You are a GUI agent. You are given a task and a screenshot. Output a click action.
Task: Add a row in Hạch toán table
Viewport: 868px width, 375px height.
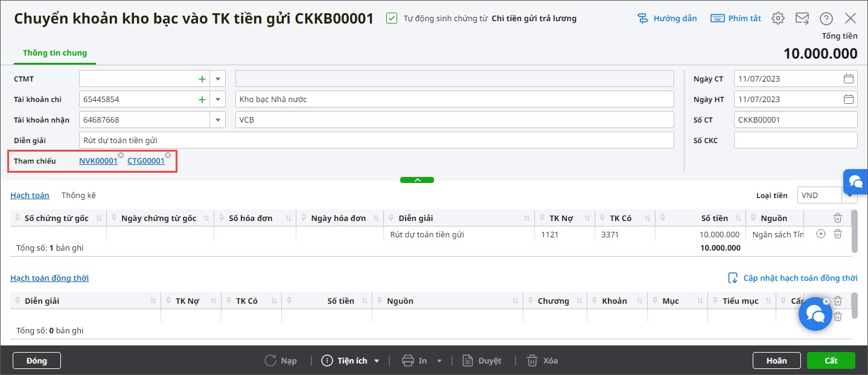(x=820, y=234)
